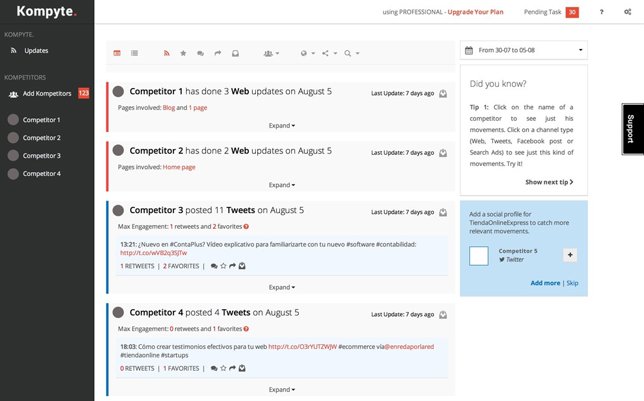Screen dimensions: 644x401
Task: Filter starred updates in toolbar
Action: coord(183,53)
